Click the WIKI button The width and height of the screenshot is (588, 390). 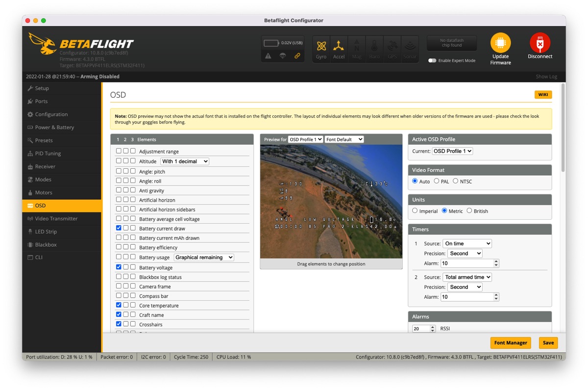pos(543,95)
